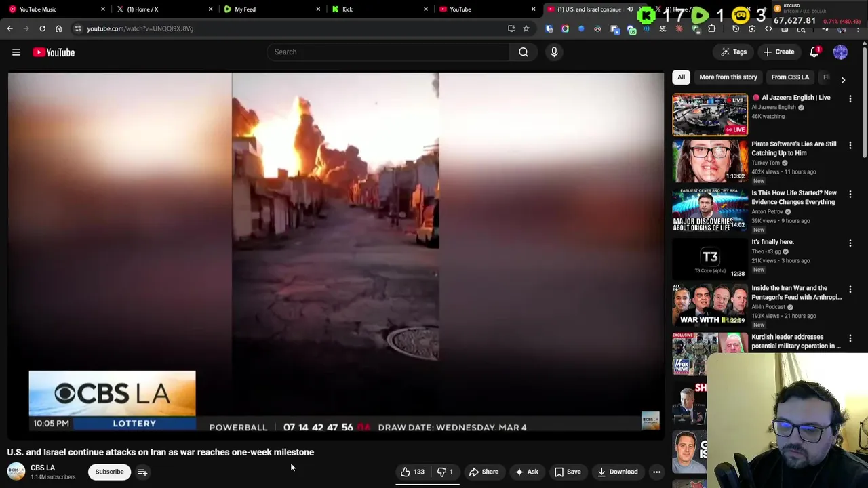
Task: Open the YouTube guide hamburger menu
Action: [x=16, y=52]
